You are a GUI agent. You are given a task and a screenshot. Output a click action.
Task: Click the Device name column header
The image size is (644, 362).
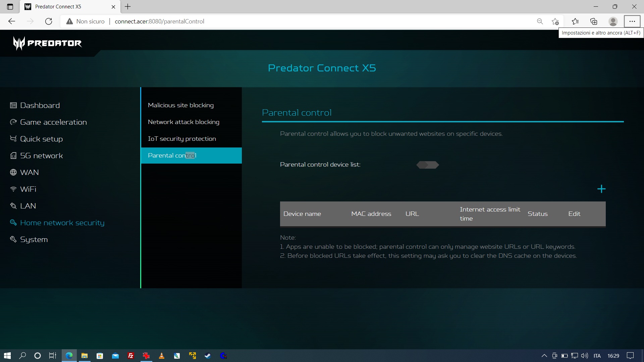click(x=302, y=214)
